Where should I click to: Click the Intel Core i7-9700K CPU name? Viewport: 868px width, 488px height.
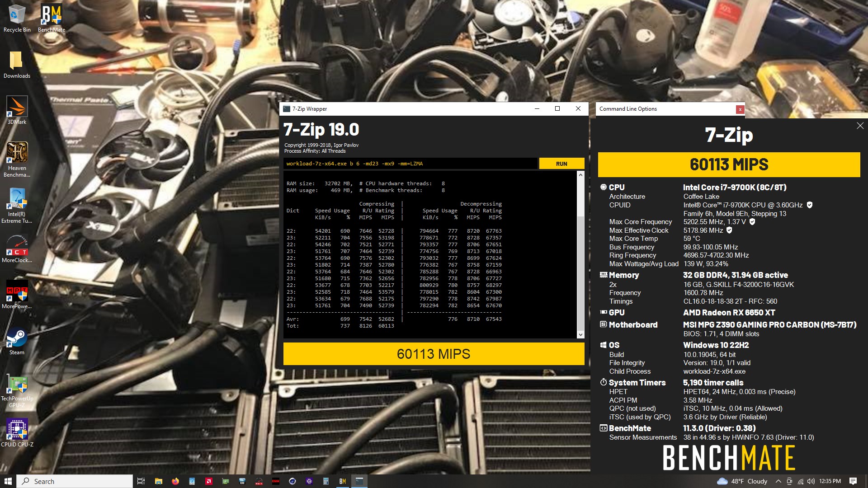[x=735, y=188]
